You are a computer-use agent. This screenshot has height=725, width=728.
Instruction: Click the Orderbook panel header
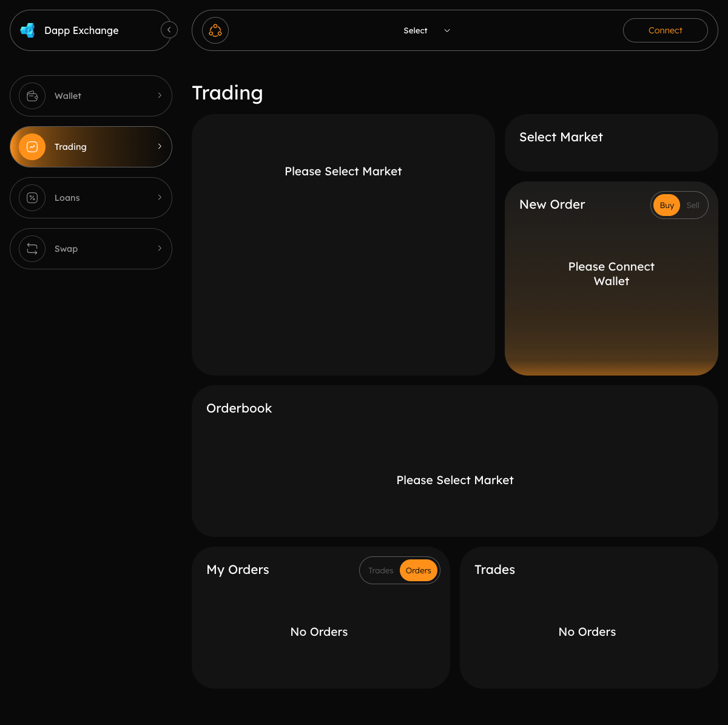tap(238, 408)
